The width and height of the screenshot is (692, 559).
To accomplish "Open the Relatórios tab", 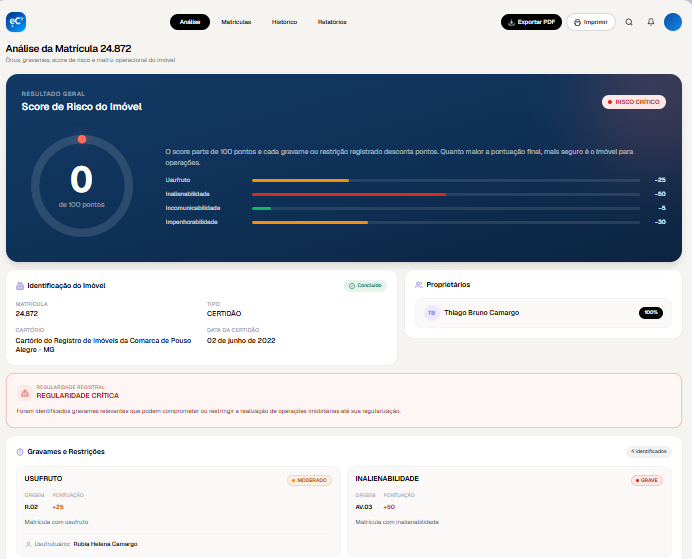I will pos(332,22).
